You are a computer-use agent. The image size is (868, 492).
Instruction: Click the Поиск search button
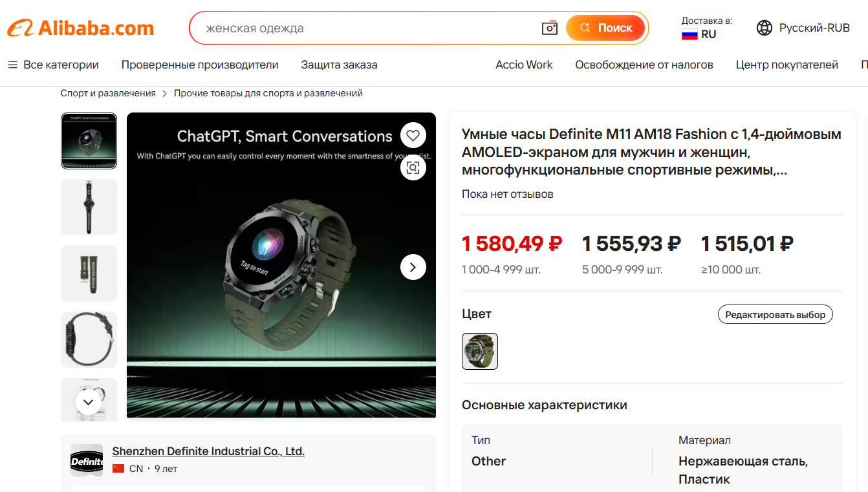[x=605, y=28]
